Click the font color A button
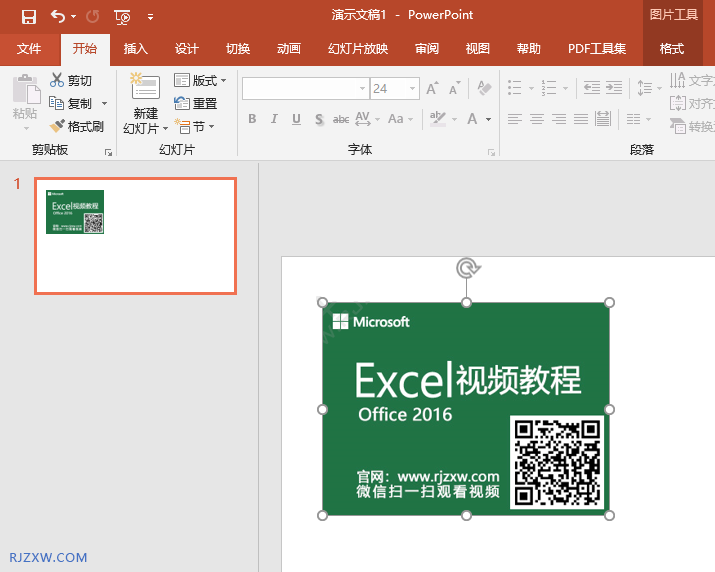 click(471, 119)
